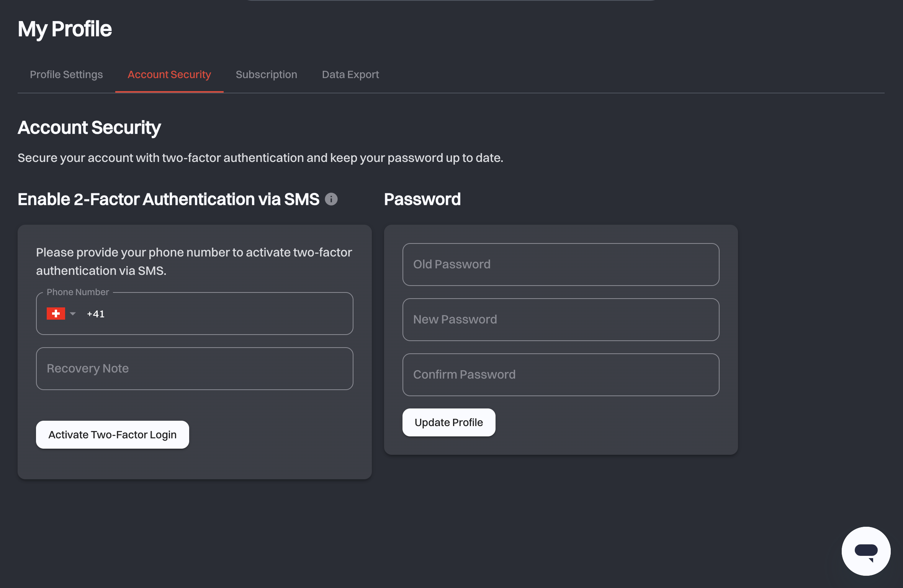Click the 'Please provide your phone number' text

194,261
